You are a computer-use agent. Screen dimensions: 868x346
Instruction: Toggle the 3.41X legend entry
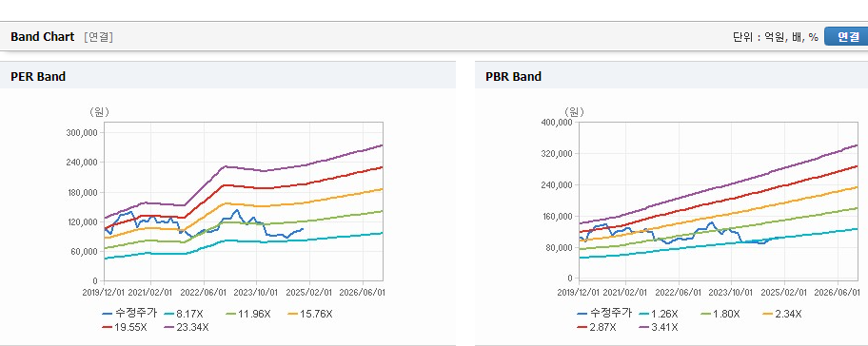pyautogui.click(x=659, y=327)
